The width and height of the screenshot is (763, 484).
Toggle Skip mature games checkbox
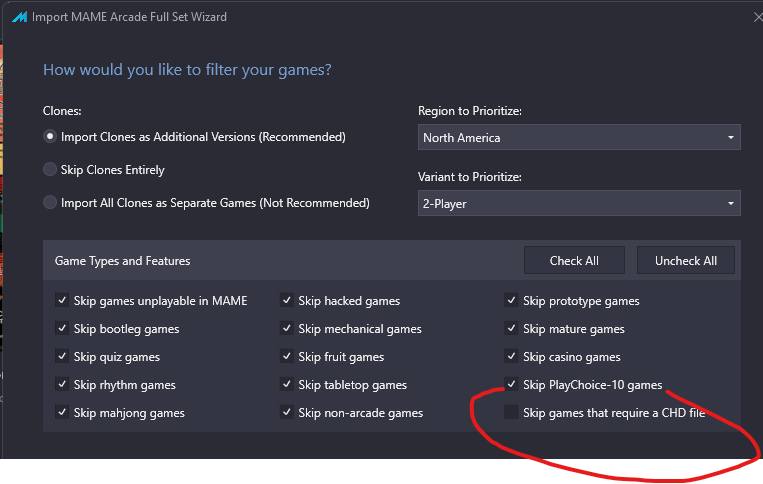pyautogui.click(x=511, y=328)
